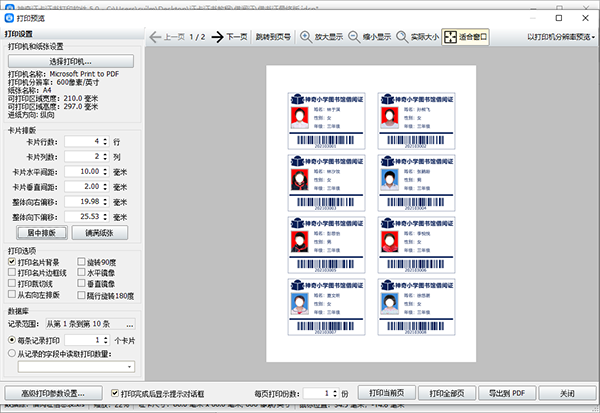Select 从记录的字段中读取打印数量 radio button
This screenshot has width=600, height=413.
click(x=12, y=353)
